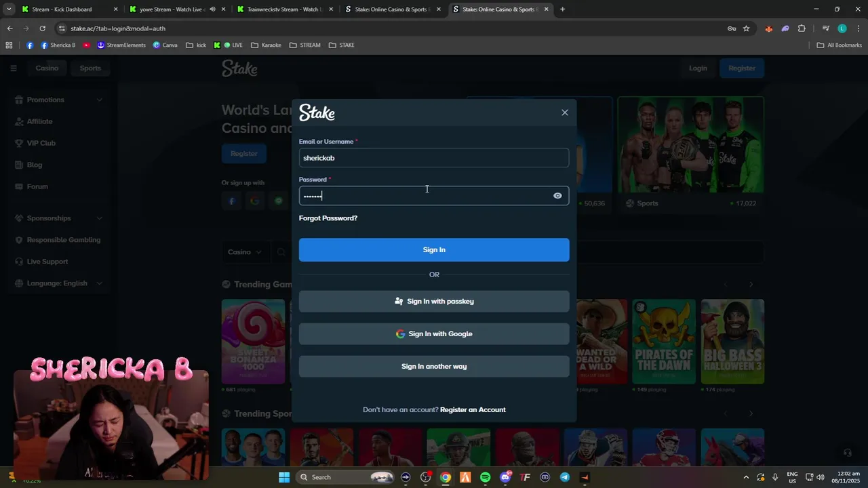Open Pirates of the Dawn game thumbnail
The height and width of the screenshot is (488, 868).
pos(664,342)
